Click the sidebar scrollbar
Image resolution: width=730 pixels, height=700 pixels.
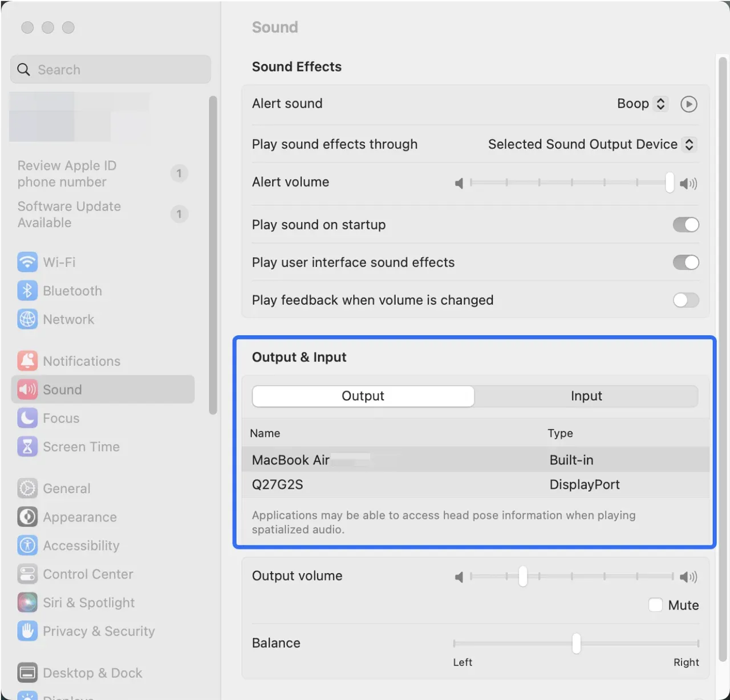pos(213,255)
